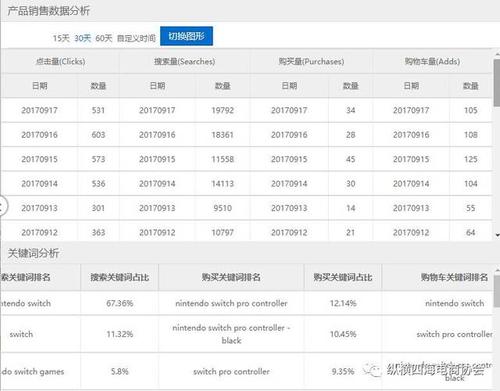Click purchase keyword 'nintendo switch pro controller'
This screenshot has width=500, height=391.
[231, 303]
